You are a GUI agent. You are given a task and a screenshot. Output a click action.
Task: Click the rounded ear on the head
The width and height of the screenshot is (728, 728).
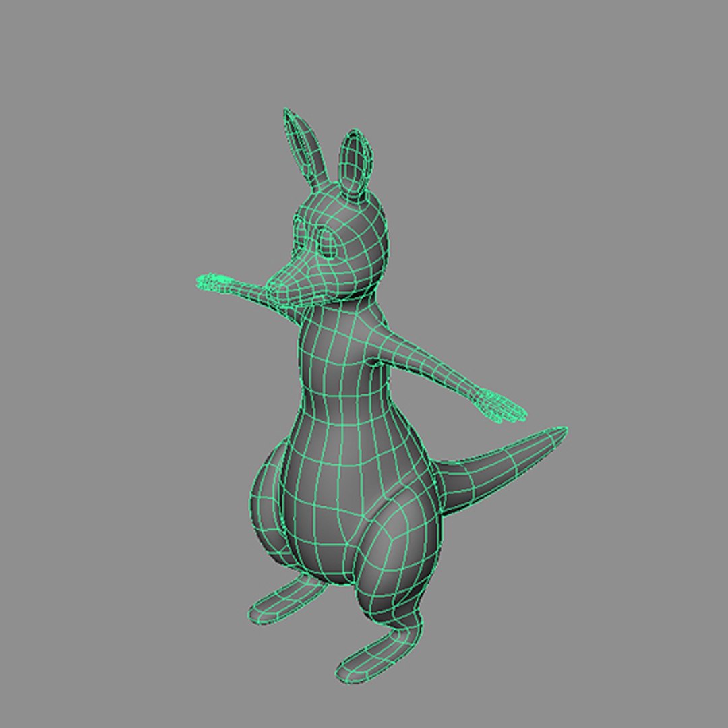[x=355, y=163]
